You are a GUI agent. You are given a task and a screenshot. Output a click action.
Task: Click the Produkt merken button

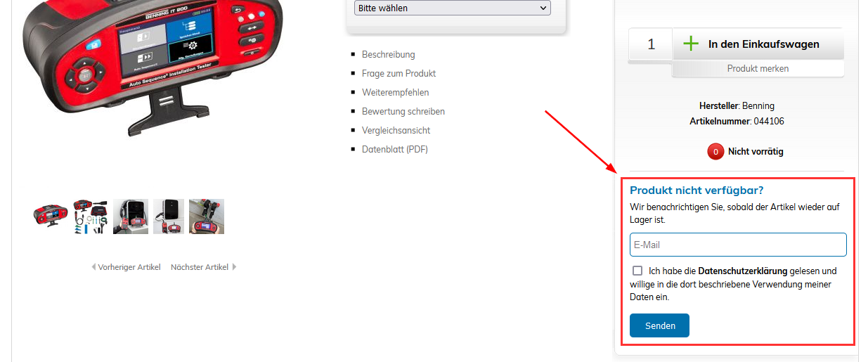758,69
